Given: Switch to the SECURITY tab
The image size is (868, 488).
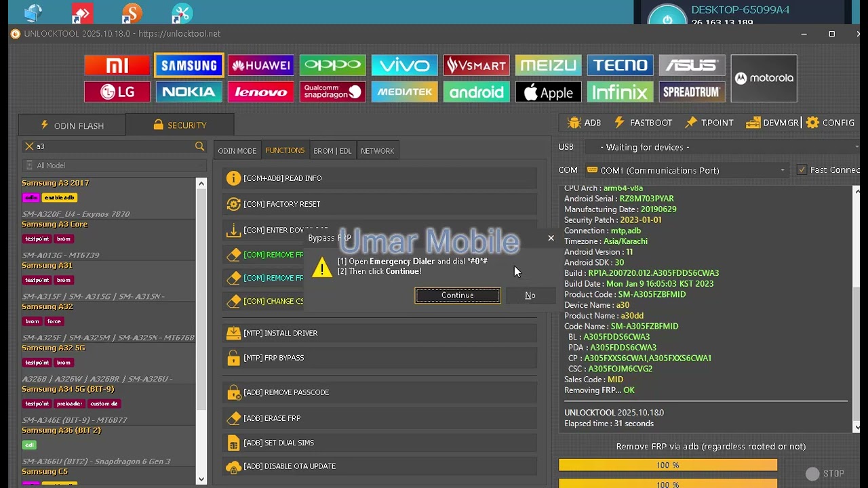Looking at the screenshot, I should pyautogui.click(x=180, y=125).
